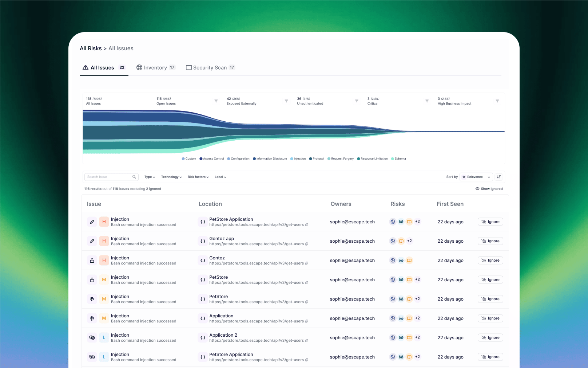The height and width of the screenshot is (368, 588).
Task: Open the Type filter dropdown
Action: coord(150,177)
